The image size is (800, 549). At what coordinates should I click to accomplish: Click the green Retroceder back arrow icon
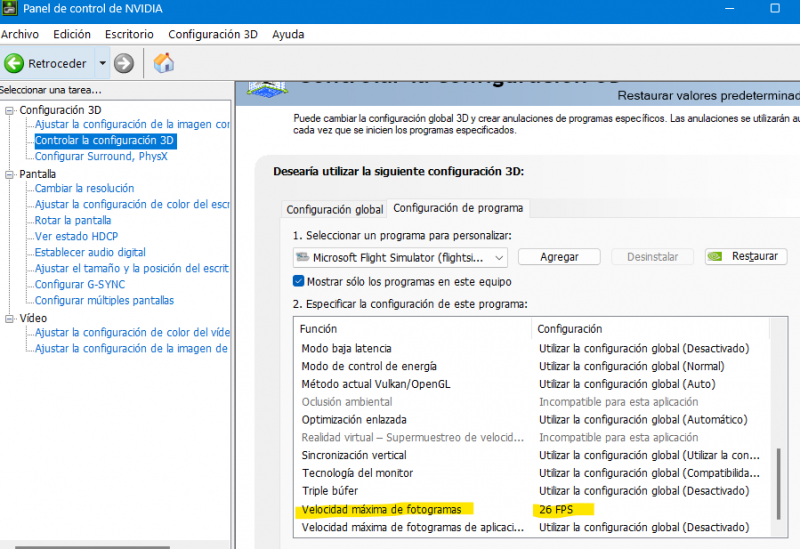pos(14,63)
